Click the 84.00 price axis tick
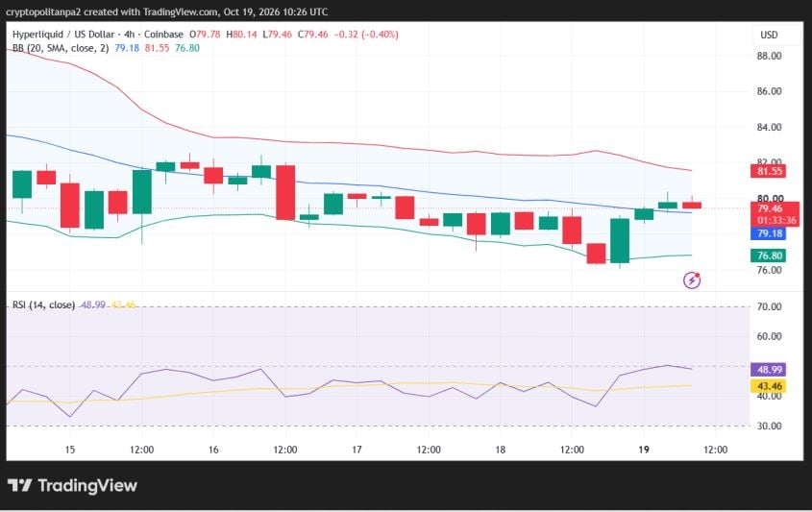Image resolution: width=812 pixels, height=512 pixels. [769, 128]
